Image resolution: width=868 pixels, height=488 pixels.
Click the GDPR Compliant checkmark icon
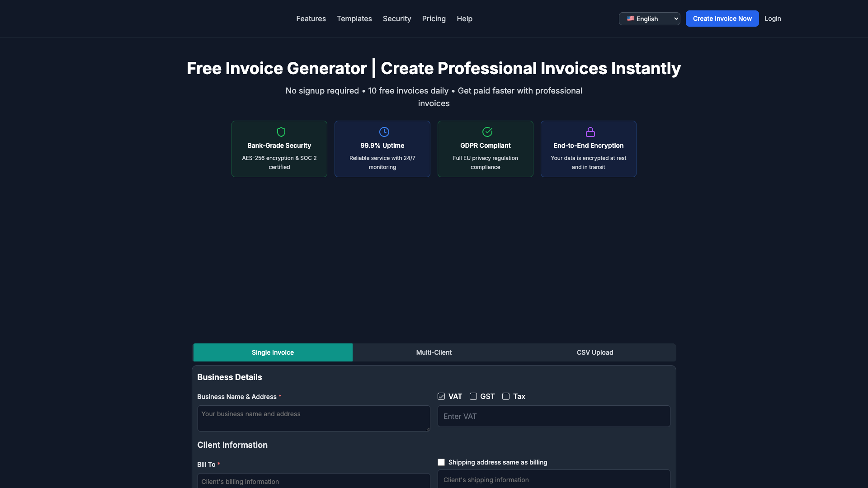click(487, 132)
